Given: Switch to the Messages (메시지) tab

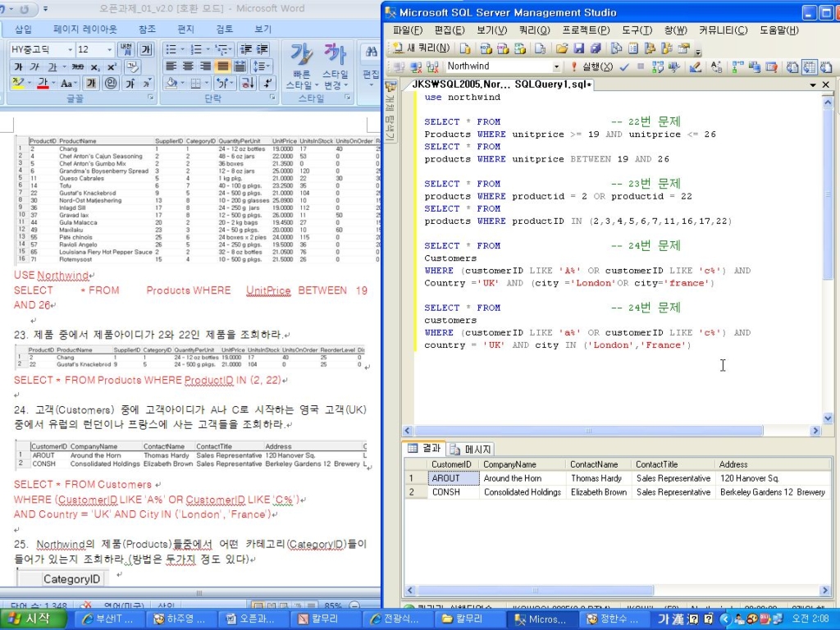Looking at the screenshot, I should pos(471,449).
